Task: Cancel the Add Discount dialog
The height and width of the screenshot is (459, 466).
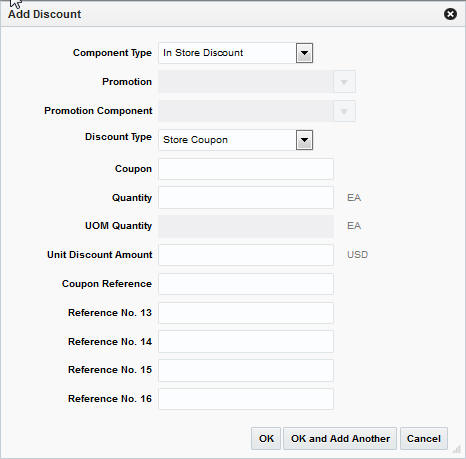Action: point(424,439)
